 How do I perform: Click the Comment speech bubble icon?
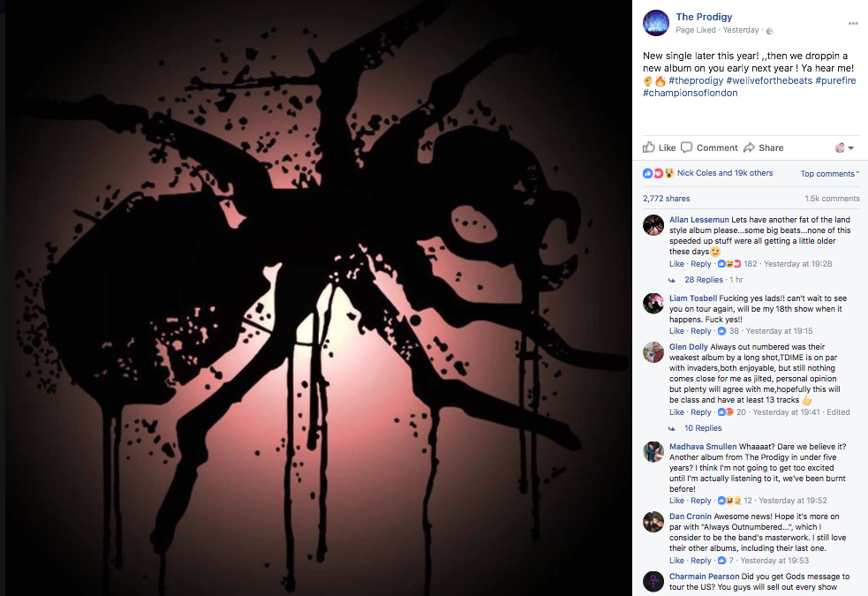click(686, 147)
